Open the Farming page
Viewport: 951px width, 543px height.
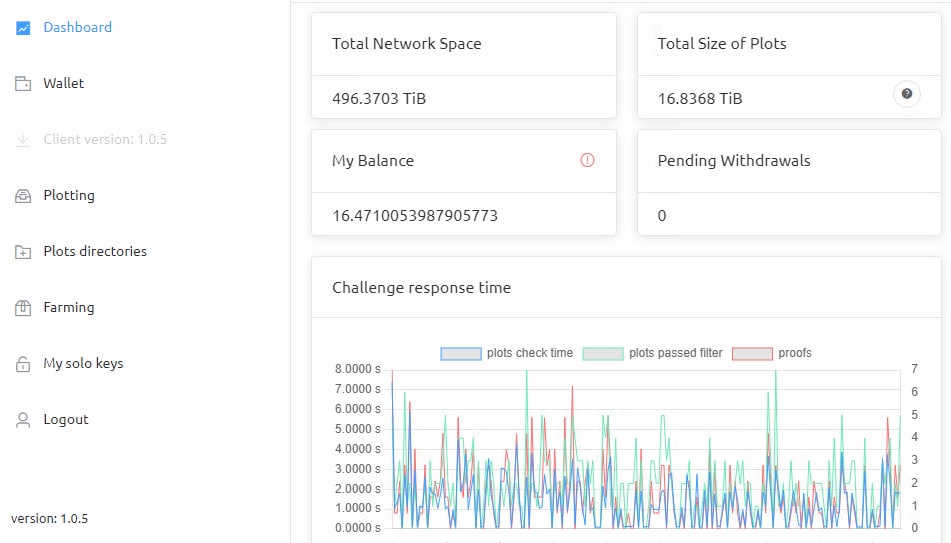pos(69,308)
